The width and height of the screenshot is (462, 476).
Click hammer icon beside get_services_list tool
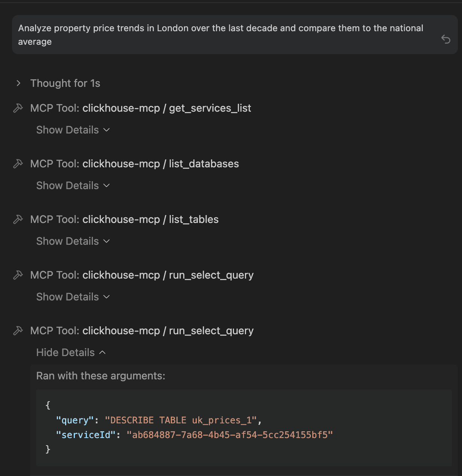(18, 108)
